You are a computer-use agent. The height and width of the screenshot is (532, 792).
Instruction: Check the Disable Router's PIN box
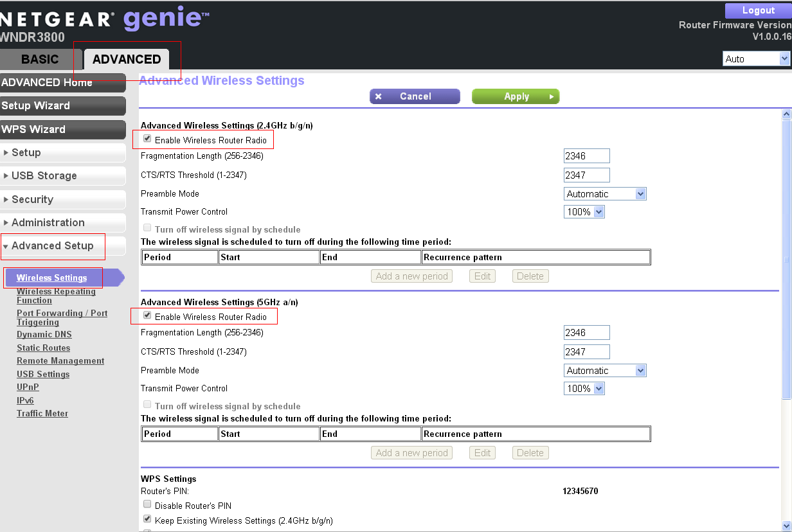147,504
